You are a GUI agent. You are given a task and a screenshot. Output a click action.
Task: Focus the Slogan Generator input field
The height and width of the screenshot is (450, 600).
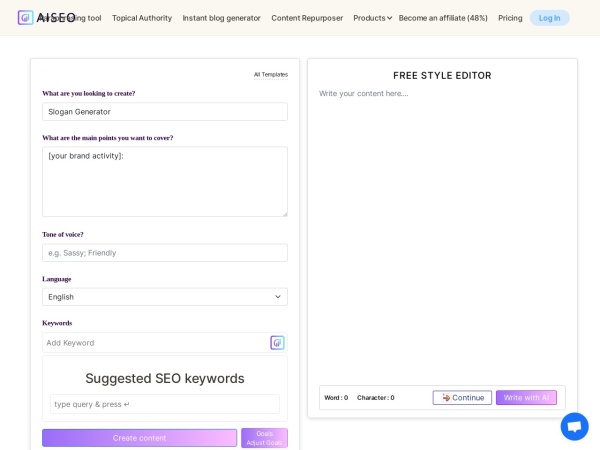(164, 112)
